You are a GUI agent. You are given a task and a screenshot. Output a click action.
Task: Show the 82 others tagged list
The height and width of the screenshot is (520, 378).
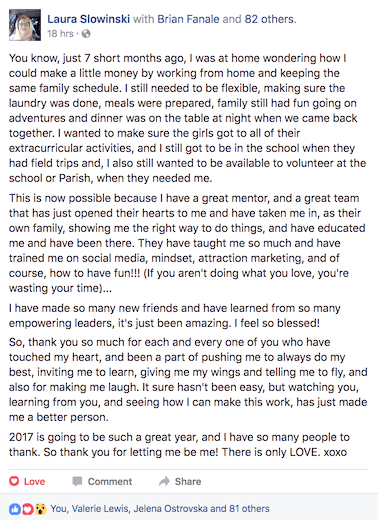(270, 19)
